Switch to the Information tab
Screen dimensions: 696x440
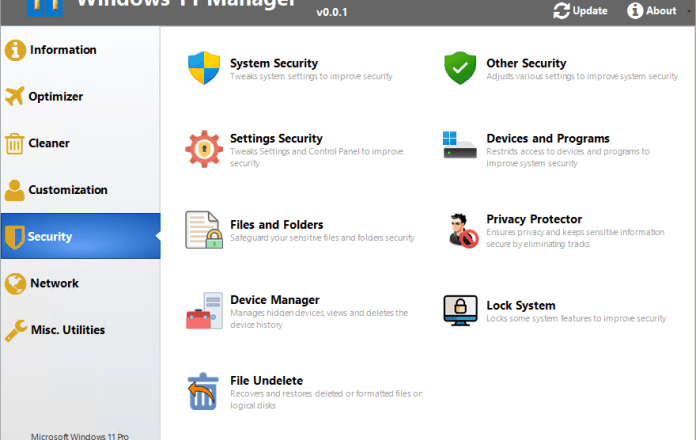coord(63,50)
